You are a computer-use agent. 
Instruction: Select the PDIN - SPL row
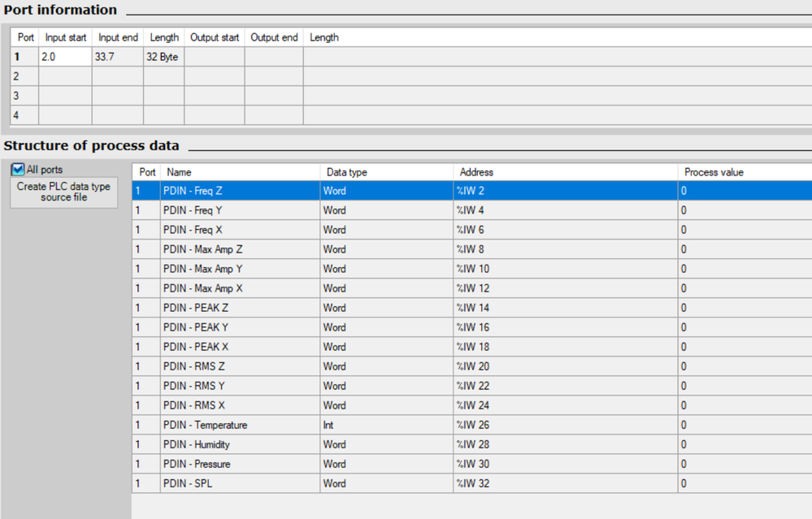tap(471, 483)
